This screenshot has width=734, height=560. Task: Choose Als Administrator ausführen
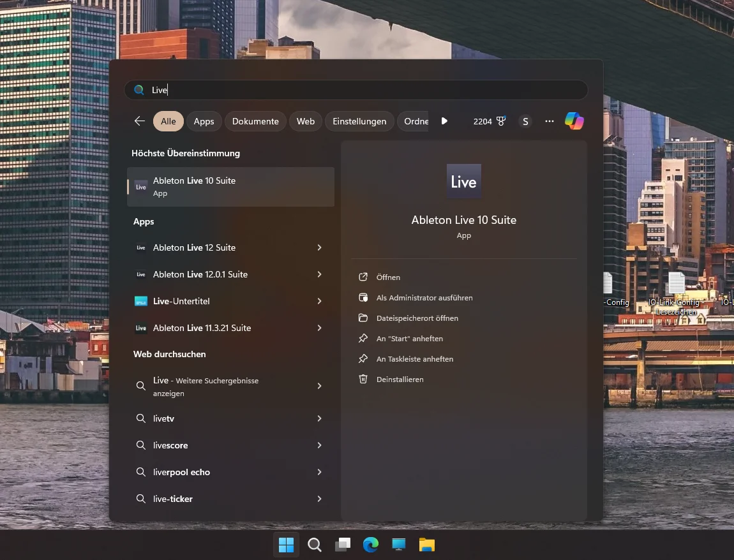pos(424,298)
